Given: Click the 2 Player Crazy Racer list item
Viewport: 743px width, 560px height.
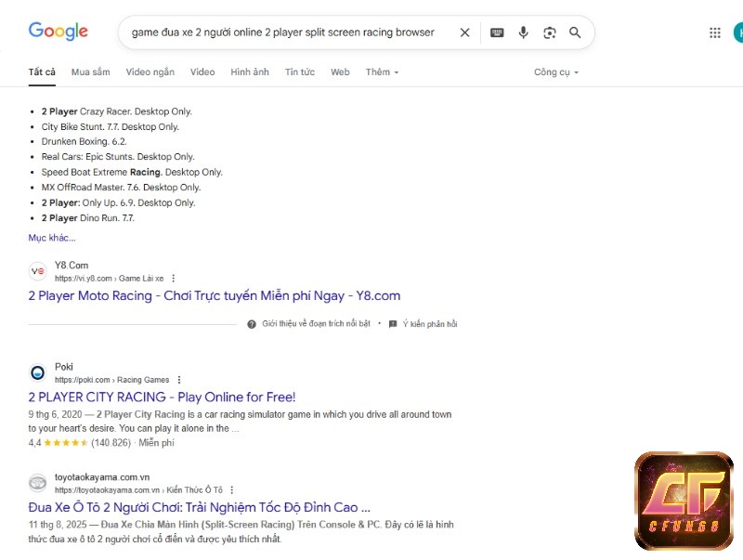Looking at the screenshot, I should click(117, 111).
